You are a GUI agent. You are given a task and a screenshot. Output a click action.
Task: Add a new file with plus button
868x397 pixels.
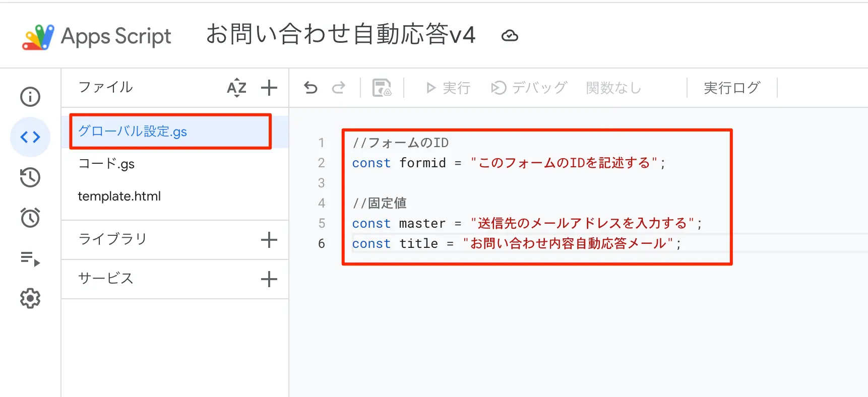[269, 88]
